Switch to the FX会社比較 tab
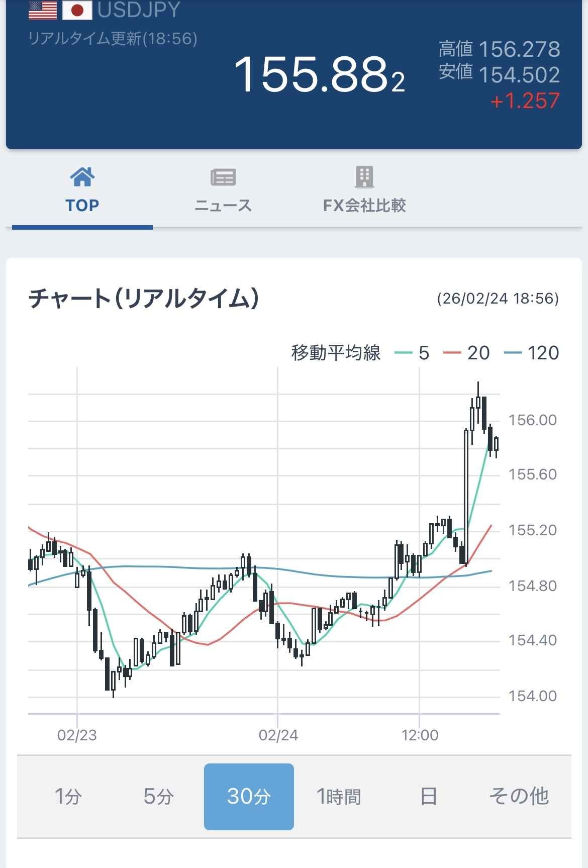The width and height of the screenshot is (588, 868). [x=364, y=205]
